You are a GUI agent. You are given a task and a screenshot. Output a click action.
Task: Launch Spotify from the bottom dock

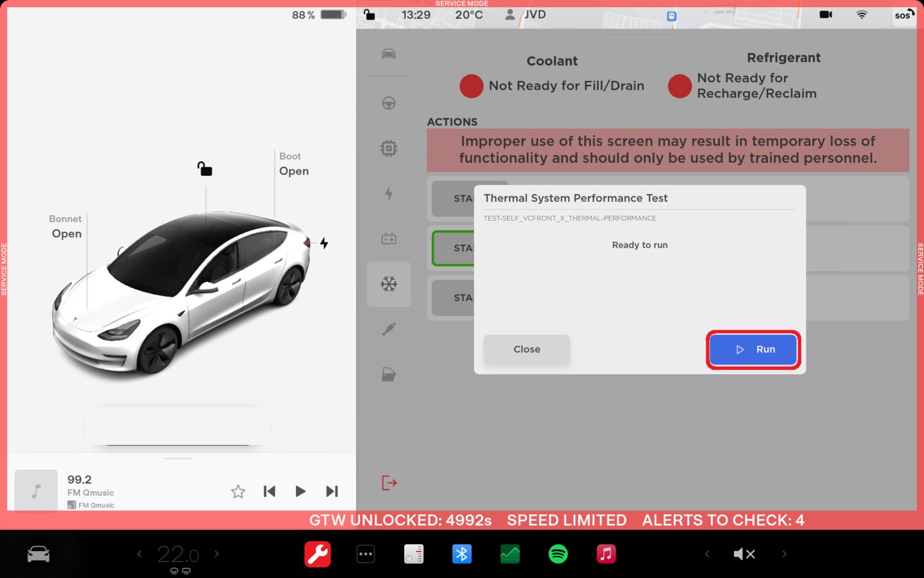558,554
